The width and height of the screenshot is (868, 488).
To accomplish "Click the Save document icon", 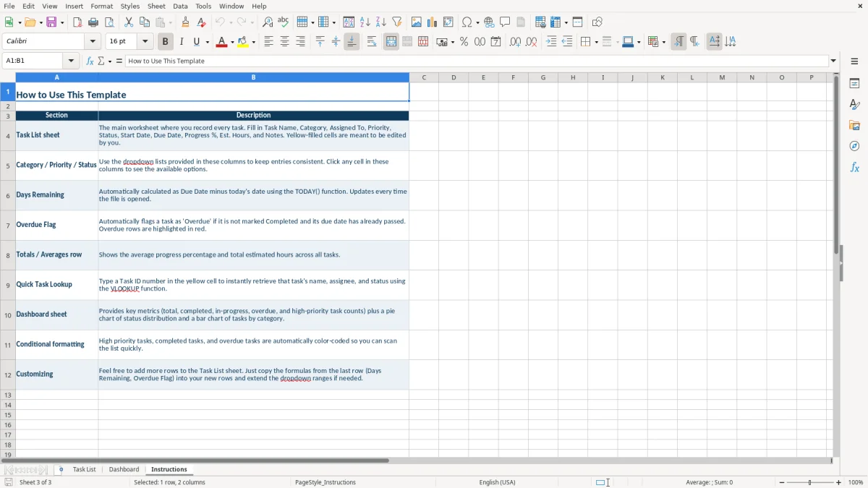I will 51,22.
